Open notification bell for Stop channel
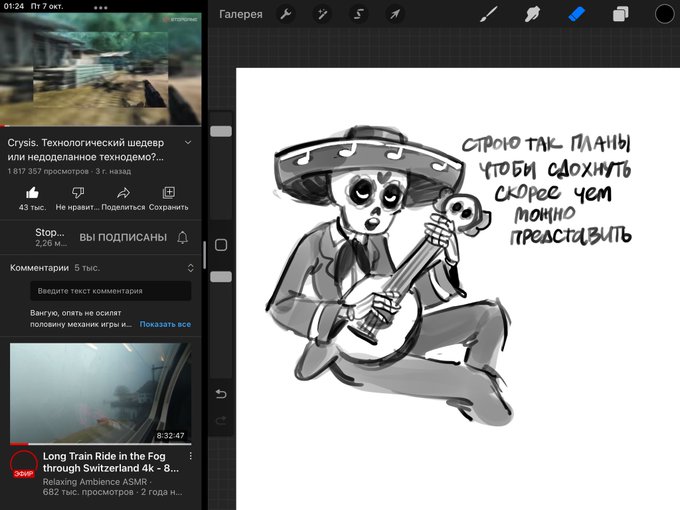 click(x=183, y=237)
